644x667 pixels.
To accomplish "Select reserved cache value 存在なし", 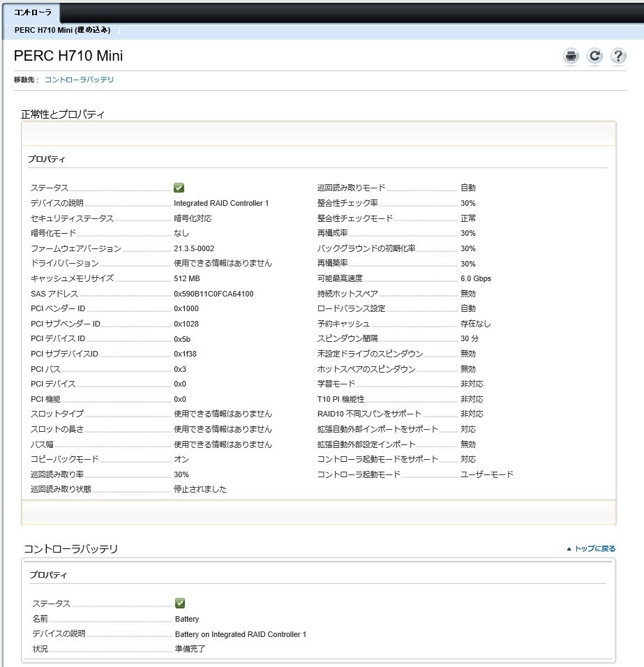I will [x=476, y=324].
